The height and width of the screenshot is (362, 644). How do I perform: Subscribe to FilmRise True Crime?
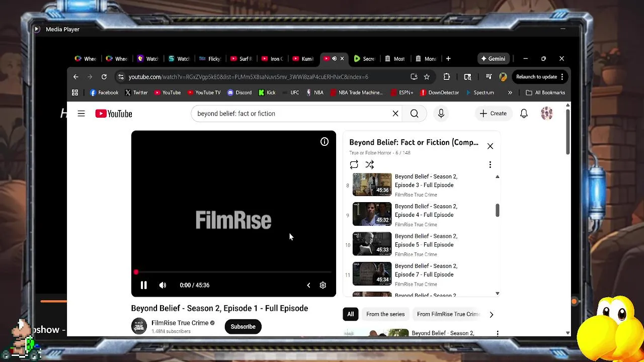pos(243,327)
